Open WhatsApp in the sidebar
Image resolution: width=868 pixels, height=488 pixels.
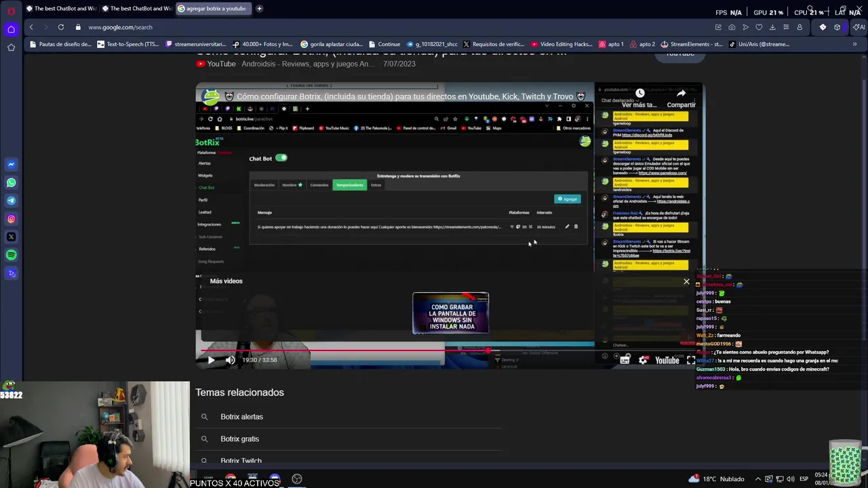[11, 182]
